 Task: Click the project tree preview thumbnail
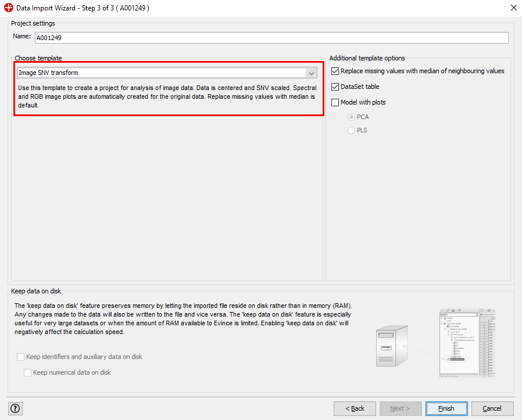467,342
